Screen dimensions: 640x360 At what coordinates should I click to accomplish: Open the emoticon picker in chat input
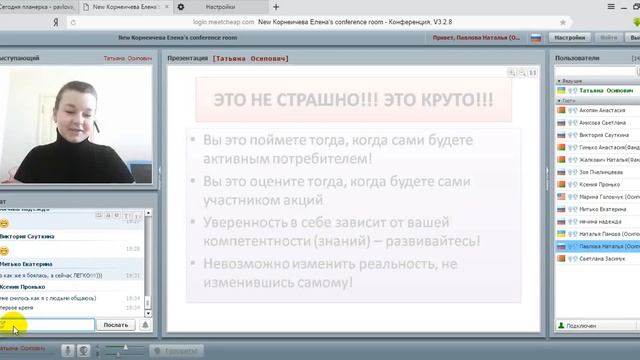click(x=4, y=324)
